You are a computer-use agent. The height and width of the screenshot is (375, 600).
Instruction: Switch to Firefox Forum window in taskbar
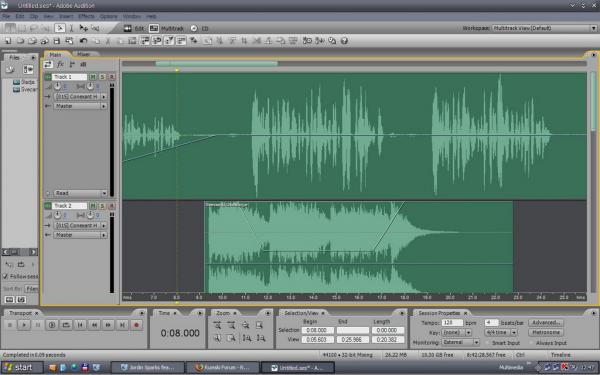point(223,368)
